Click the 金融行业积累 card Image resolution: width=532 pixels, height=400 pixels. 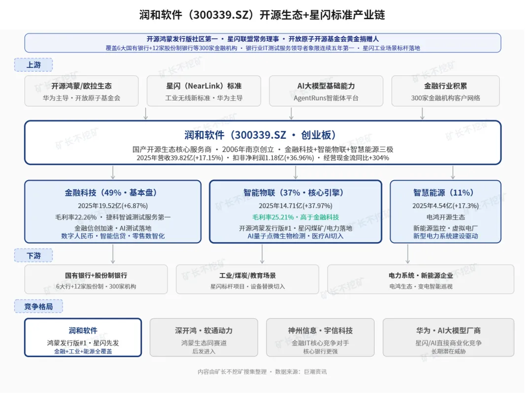click(x=445, y=91)
